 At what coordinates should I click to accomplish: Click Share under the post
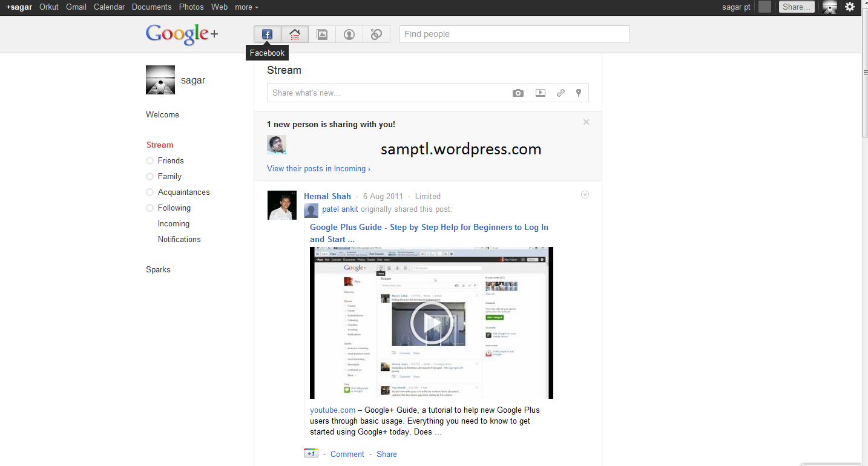point(387,454)
